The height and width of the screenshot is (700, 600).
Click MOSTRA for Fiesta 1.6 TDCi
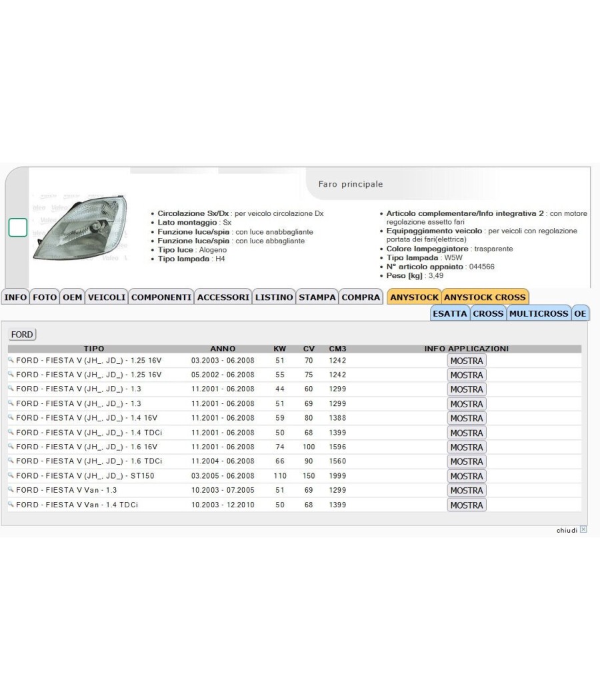467,461
